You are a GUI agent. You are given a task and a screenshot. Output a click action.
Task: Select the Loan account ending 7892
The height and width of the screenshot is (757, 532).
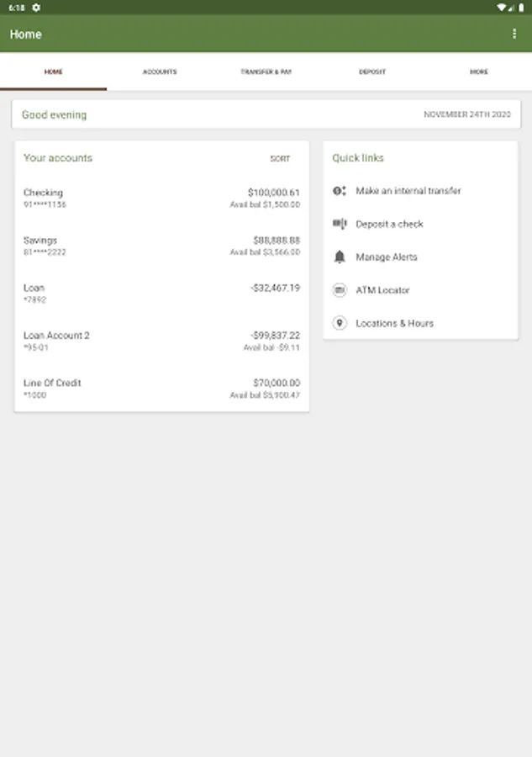click(161, 293)
